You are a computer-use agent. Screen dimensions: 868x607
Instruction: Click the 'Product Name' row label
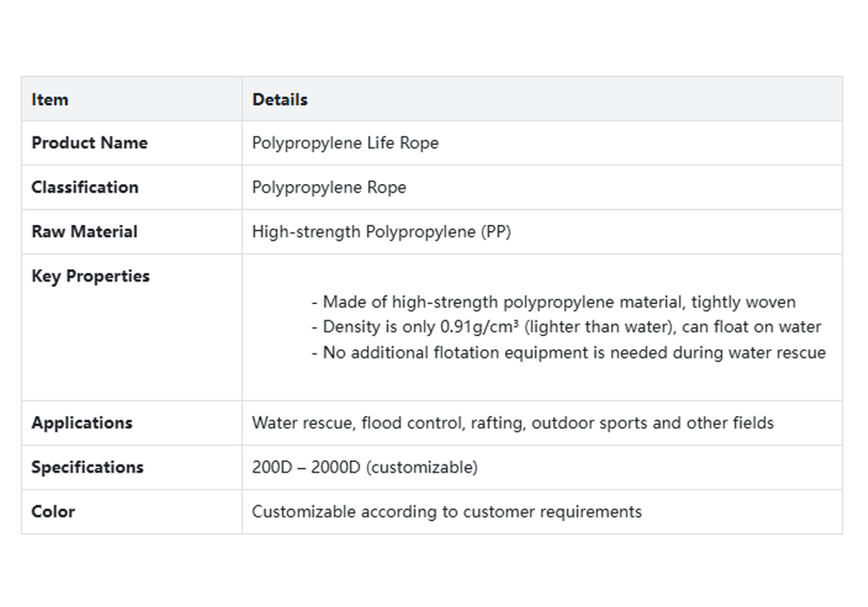point(89,142)
